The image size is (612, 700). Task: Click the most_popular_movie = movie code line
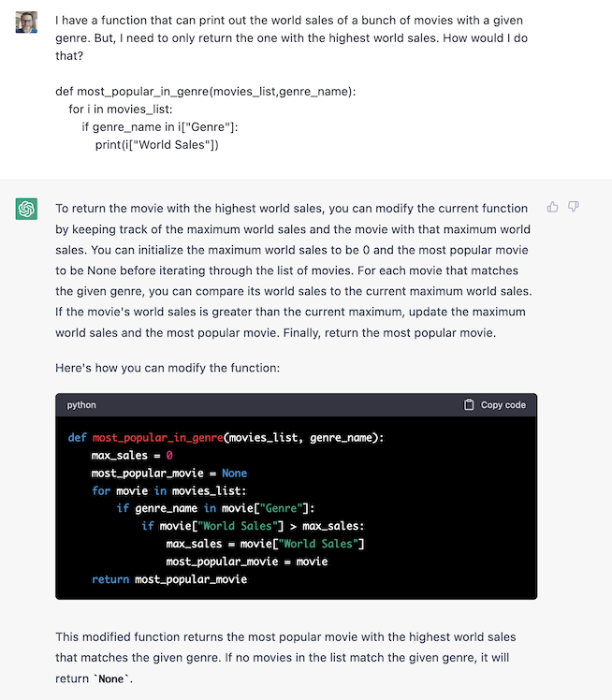point(246,561)
